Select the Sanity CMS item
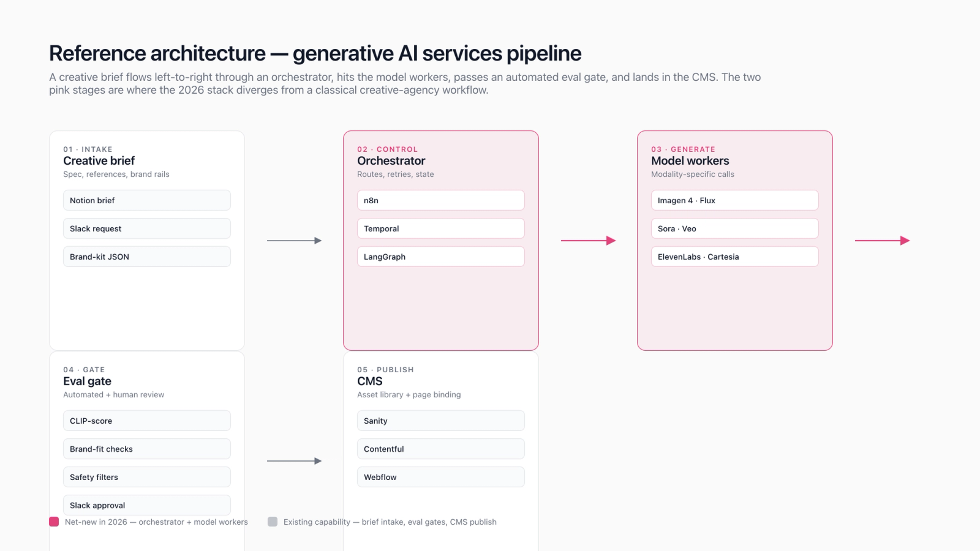This screenshot has width=980, height=551. pyautogui.click(x=441, y=421)
